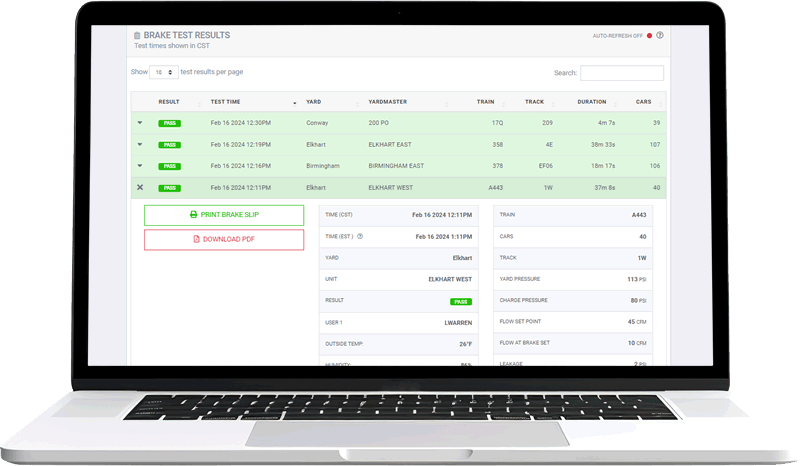Select Flow at Brake Set value '10 CFM'
This screenshot has width=800, height=466.
tap(637, 344)
